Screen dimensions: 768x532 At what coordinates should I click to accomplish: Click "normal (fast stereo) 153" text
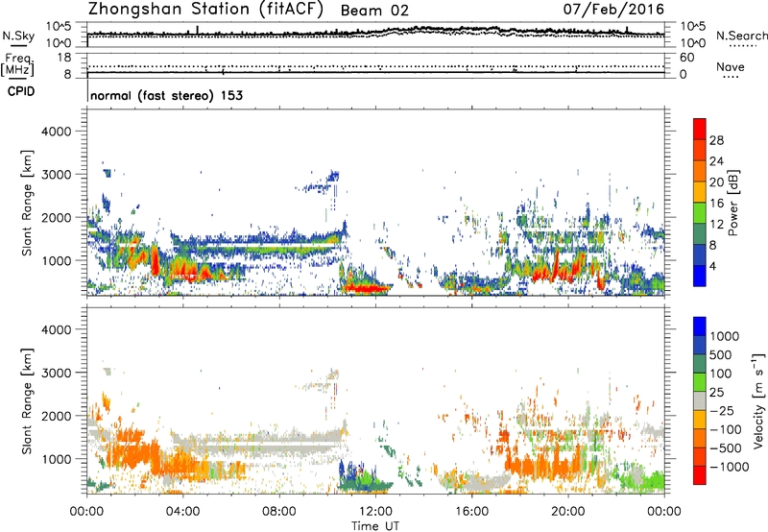166,95
